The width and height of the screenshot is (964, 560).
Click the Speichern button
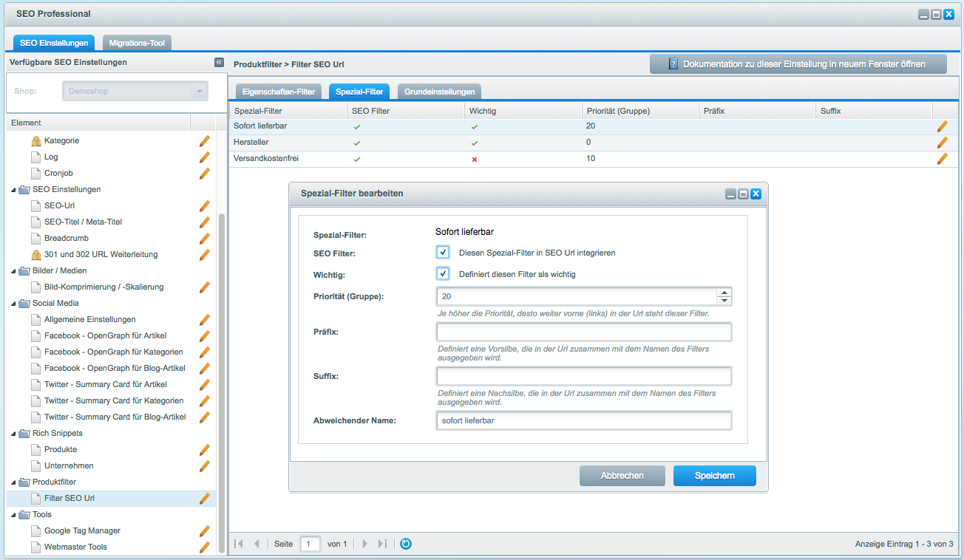click(714, 476)
